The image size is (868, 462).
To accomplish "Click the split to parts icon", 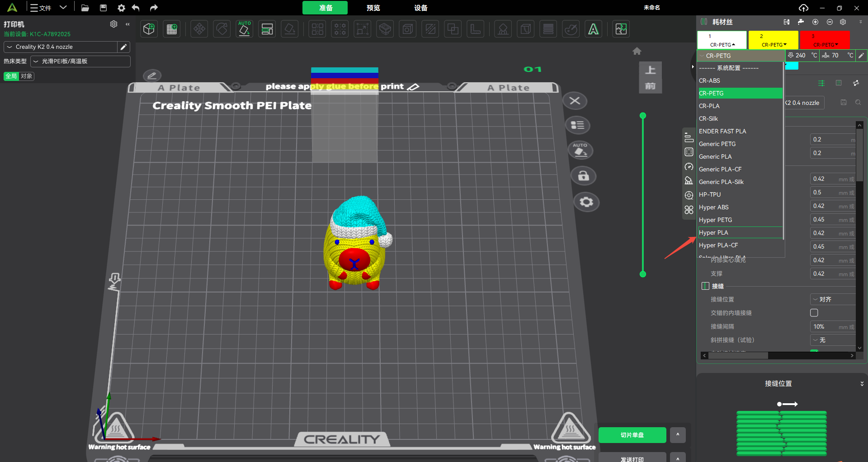I will coord(340,29).
